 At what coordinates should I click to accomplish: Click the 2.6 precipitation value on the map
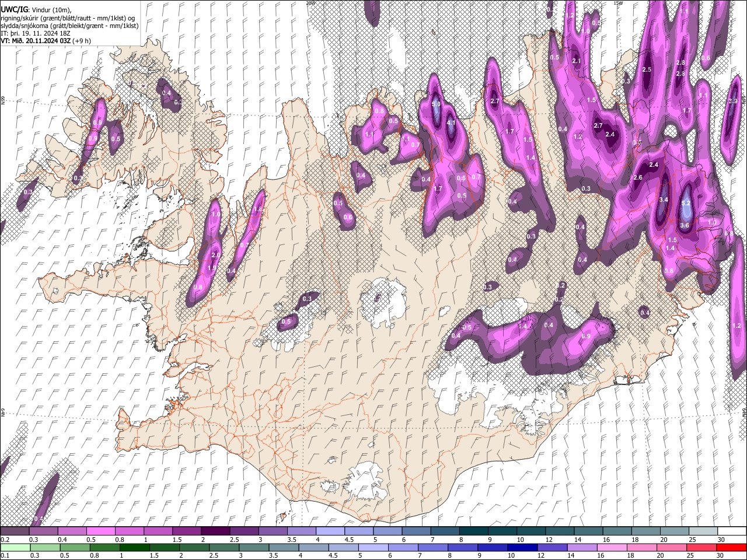click(x=638, y=177)
